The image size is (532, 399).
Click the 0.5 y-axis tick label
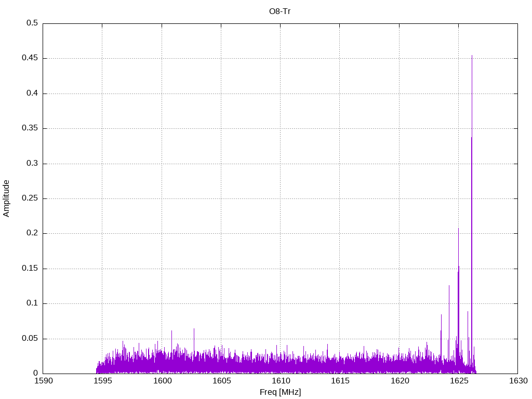tap(32, 23)
